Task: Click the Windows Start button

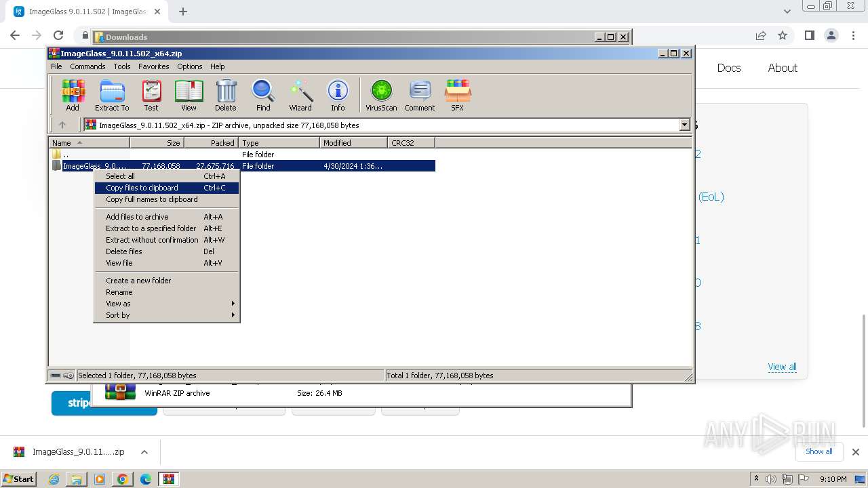Action: (19, 479)
